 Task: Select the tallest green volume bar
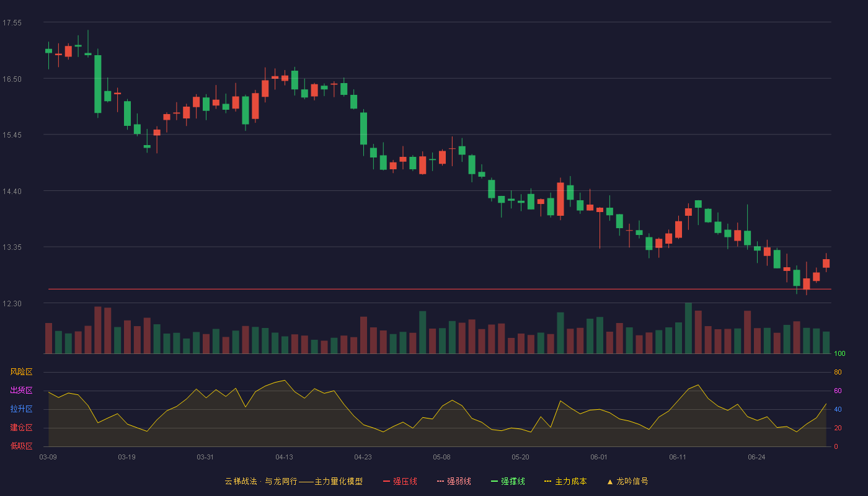click(688, 328)
